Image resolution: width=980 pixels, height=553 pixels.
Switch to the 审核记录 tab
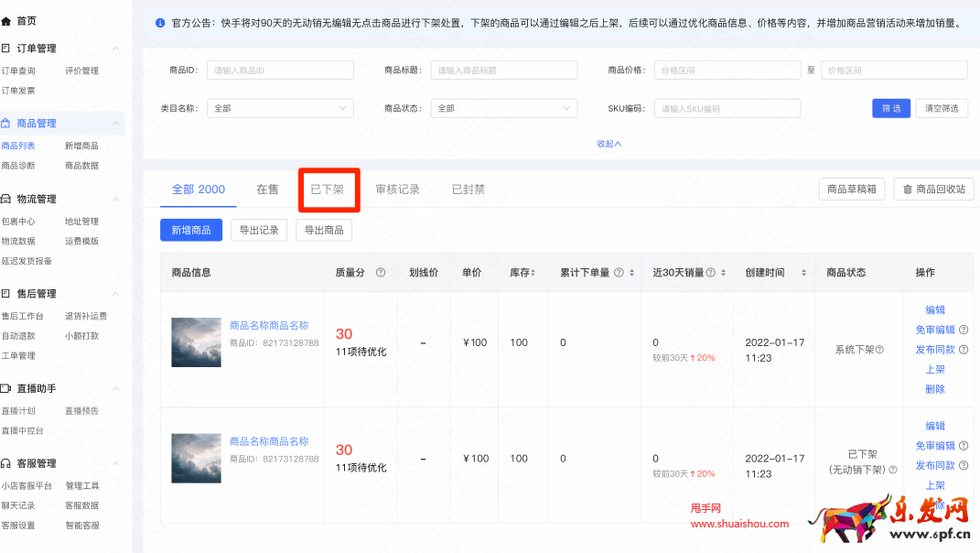click(x=397, y=190)
